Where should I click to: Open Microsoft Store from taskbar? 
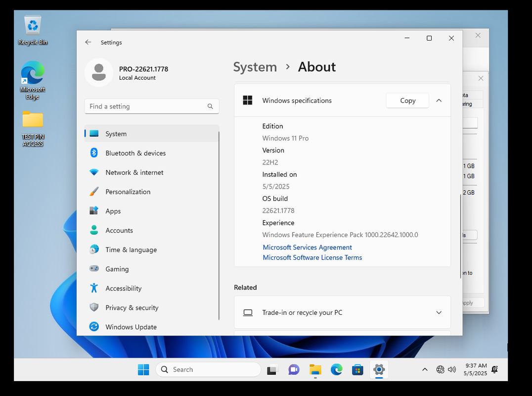357,369
